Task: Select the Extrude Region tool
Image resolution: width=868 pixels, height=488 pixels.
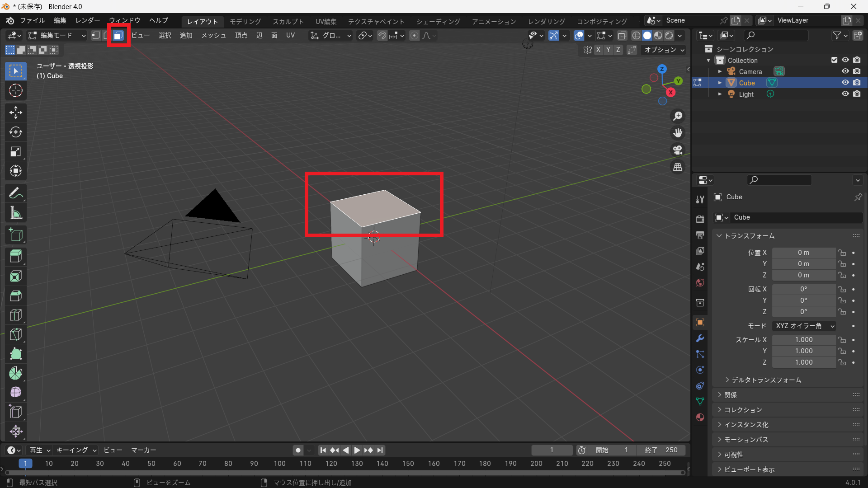Action: point(16,257)
